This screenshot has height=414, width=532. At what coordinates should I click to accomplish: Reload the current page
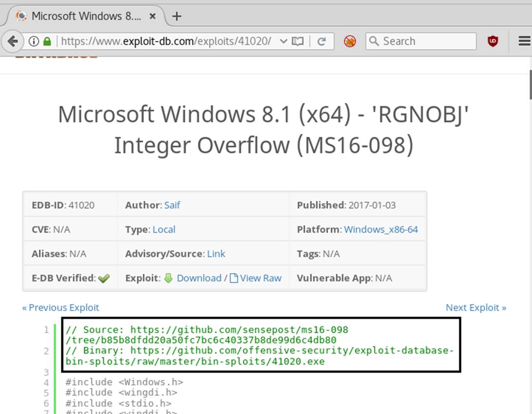322,41
